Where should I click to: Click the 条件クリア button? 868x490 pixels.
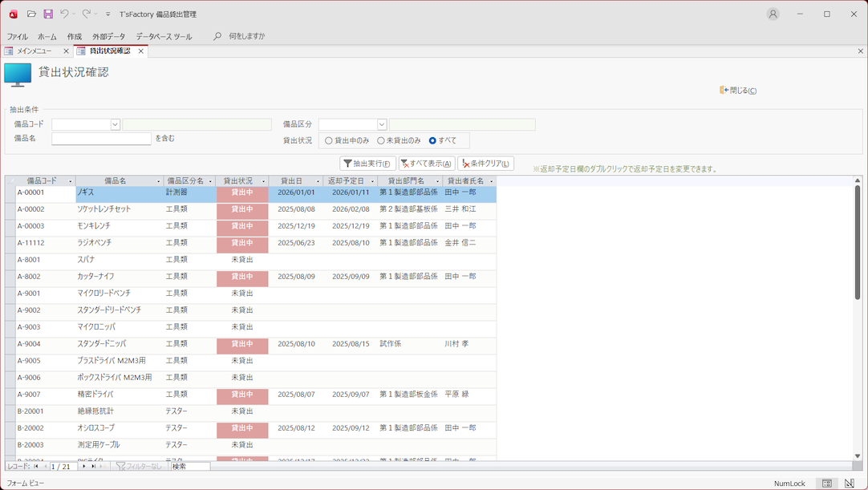[x=485, y=164]
